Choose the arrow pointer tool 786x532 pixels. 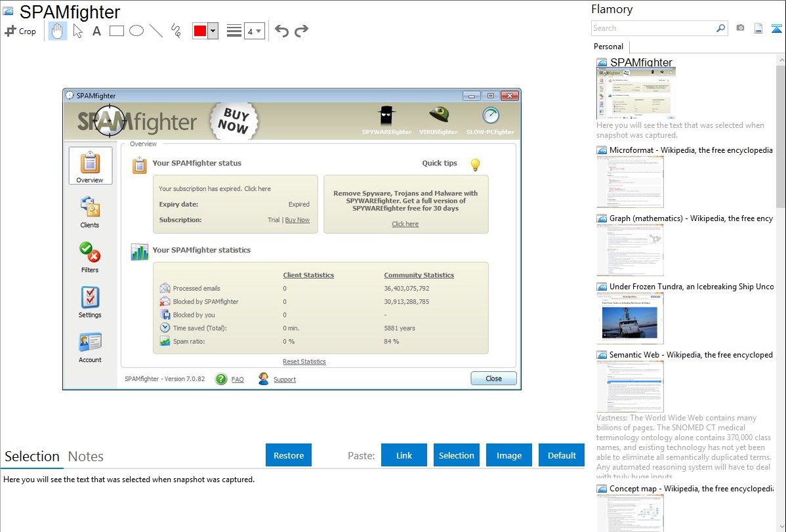[77, 31]
